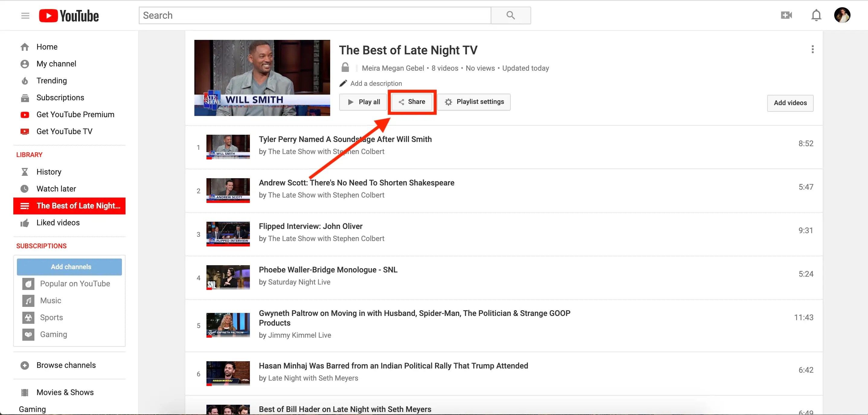Viewport: 868px width, 415px height.
Task: Open the hamburger guide menu
Action: [x=25, y=15]
